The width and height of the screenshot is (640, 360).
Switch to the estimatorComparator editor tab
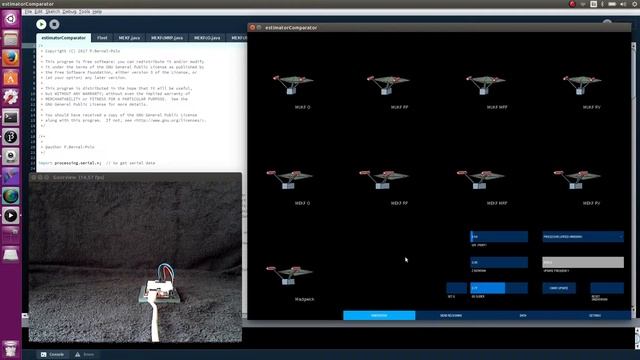click(64, 38)
